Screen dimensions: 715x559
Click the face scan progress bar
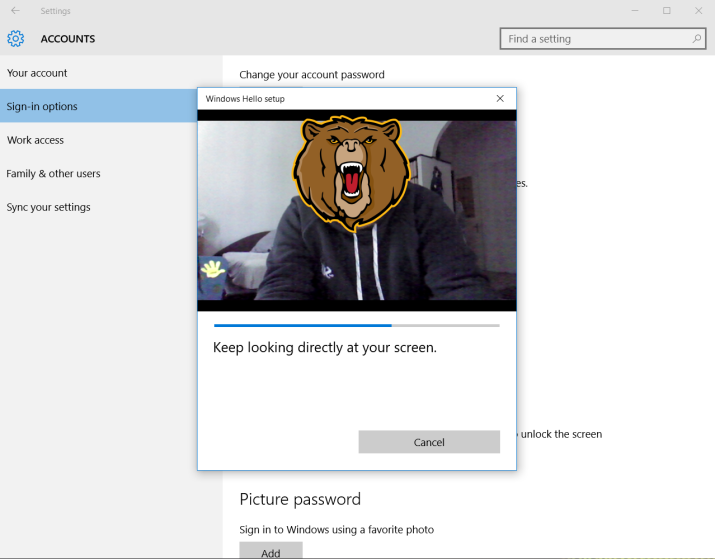[356, 325]
